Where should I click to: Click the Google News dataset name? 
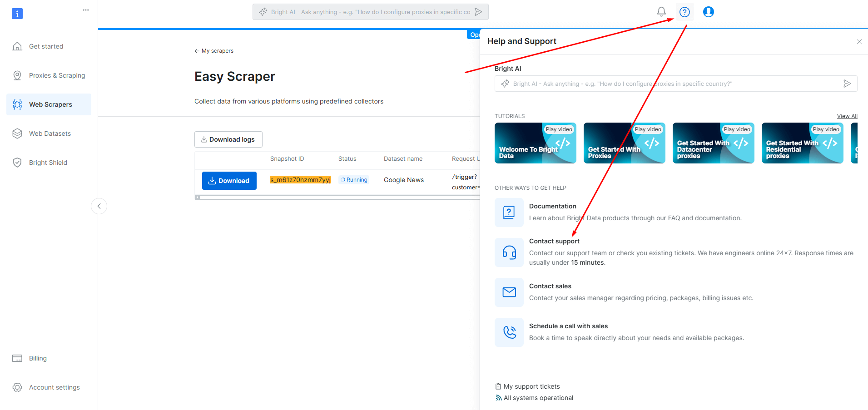404,180
